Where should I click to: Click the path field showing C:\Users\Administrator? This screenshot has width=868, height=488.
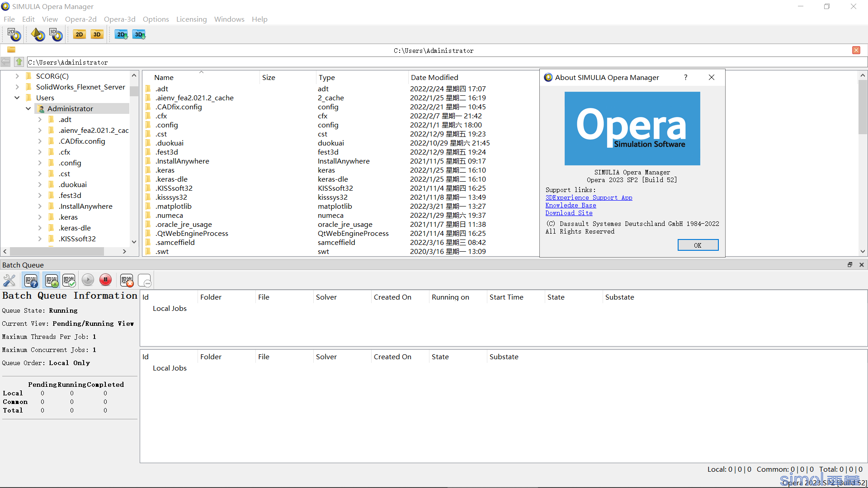447,62
